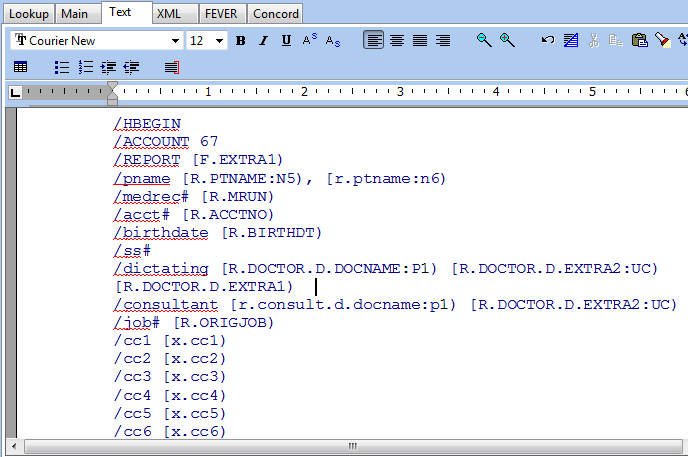Image resolution: width=688 pixels, height=457 pixels.
Task: Click the [R.MRUN) field text
Action: (237, 196)
